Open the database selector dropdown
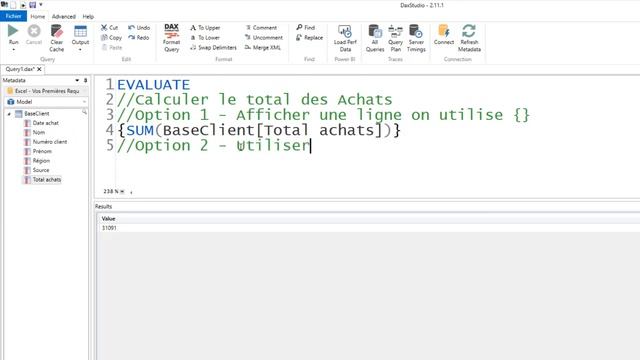640x360 pixels. [x=45, y=91]
